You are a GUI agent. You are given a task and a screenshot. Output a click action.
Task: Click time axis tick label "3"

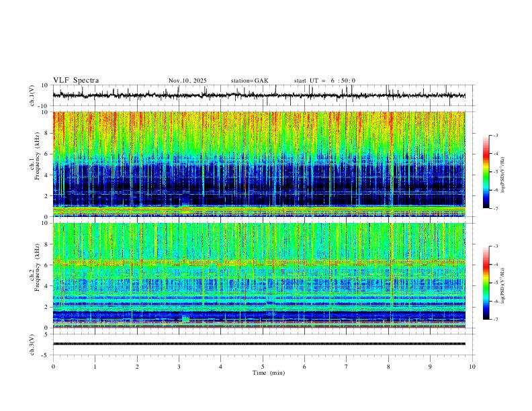click(x=179, y=367)
